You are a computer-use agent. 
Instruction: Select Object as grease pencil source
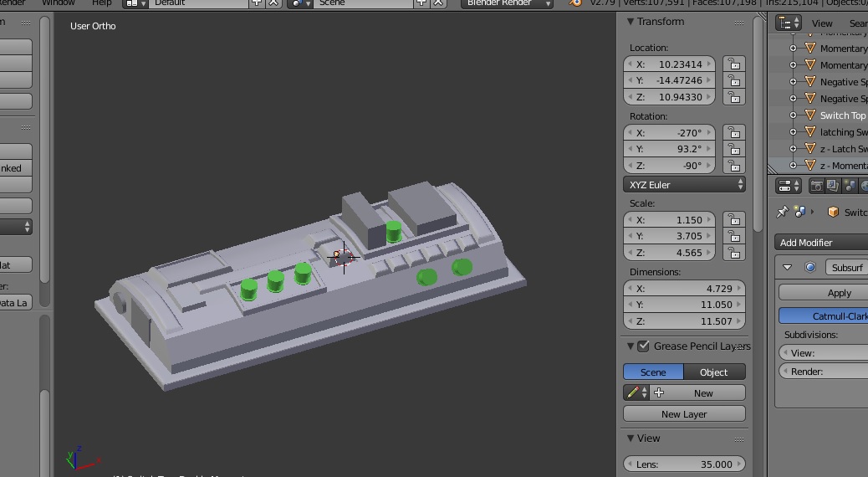tap(714, 372)
